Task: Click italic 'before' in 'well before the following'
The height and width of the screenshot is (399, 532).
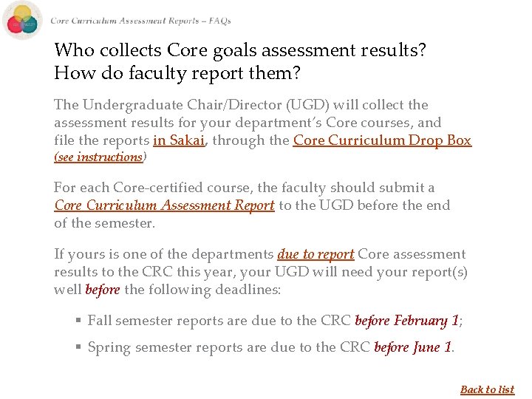Action: coord(103,290)
